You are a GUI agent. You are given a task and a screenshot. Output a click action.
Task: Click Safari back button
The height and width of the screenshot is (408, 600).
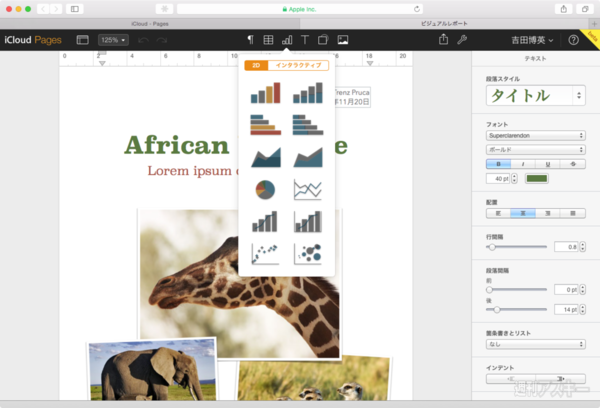43,9
